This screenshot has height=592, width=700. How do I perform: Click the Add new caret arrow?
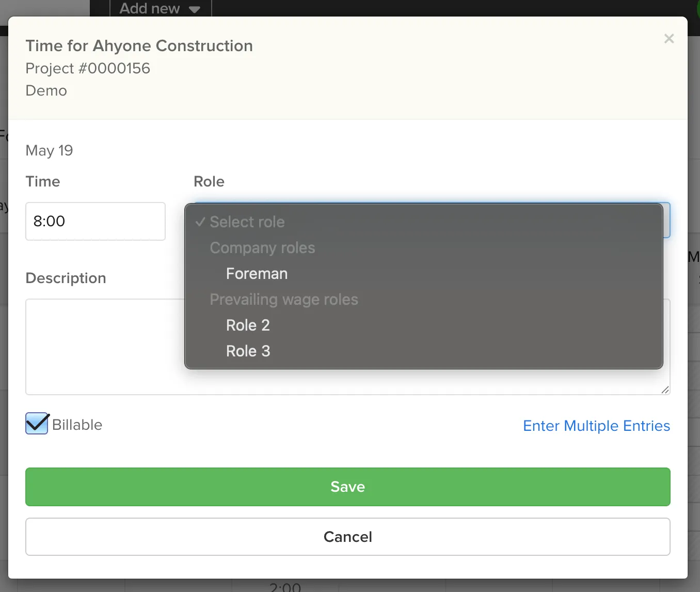195,9
